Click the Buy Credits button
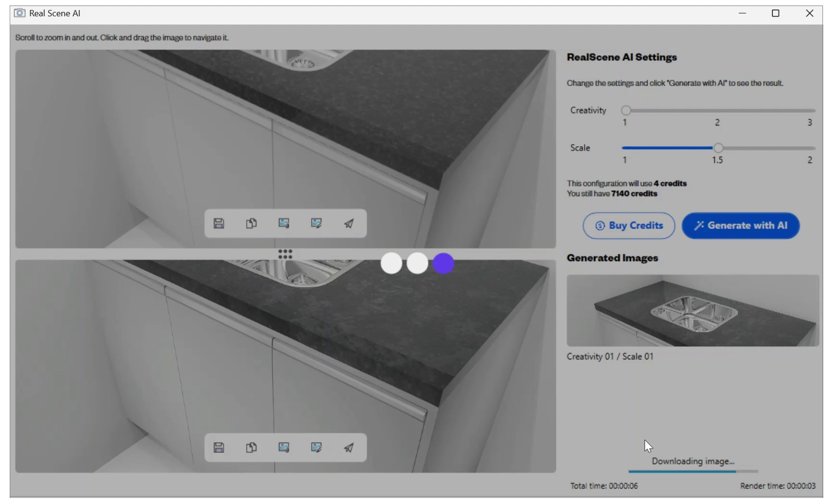828x504 pixels. [x=628, y=226]
